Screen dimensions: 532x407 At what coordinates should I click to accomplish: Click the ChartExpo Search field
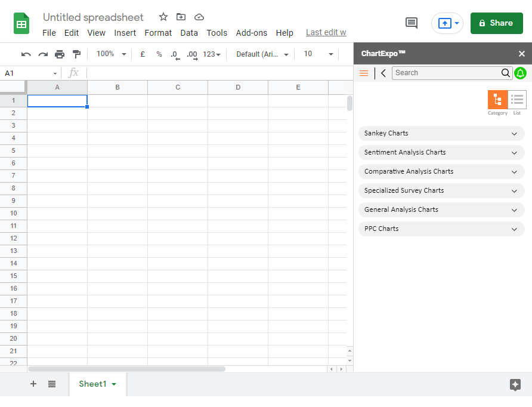click(x=447, y=73)
